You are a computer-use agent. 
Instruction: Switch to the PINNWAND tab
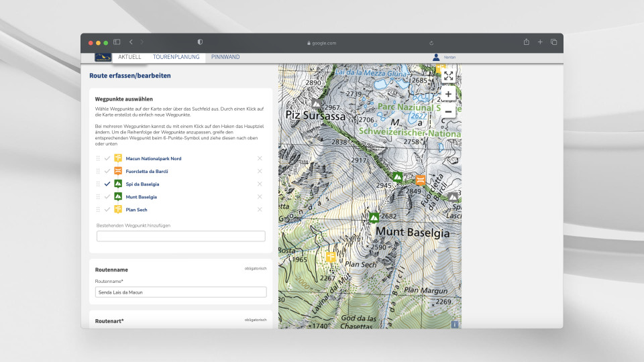pyautogui.click(x=225, y=57)
